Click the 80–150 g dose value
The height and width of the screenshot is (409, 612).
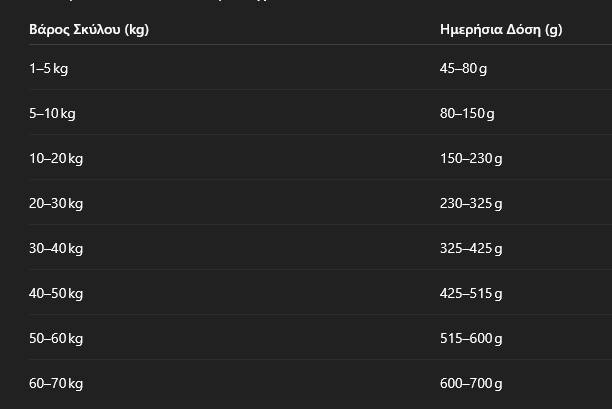point(467,114)
